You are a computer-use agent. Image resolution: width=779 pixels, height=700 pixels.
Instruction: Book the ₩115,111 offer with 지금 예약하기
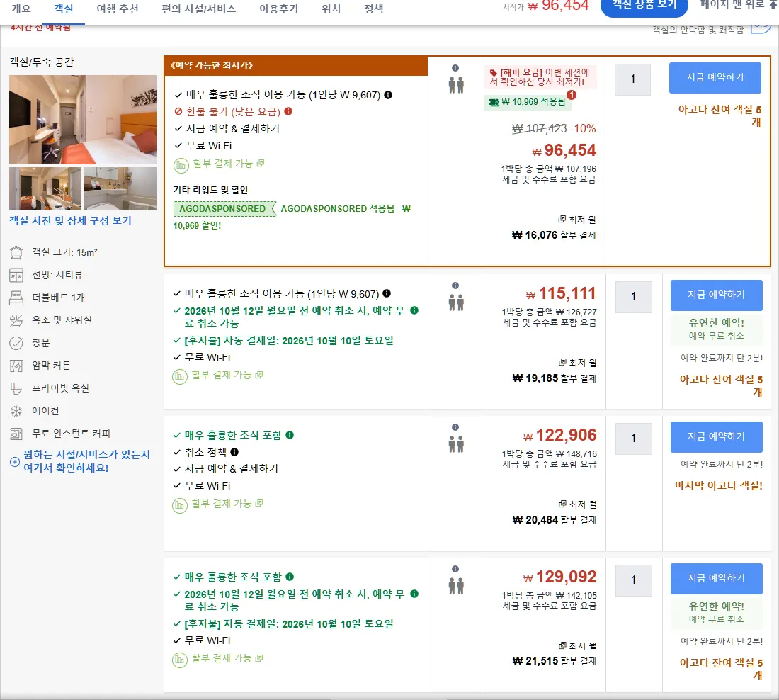(717, 295)
